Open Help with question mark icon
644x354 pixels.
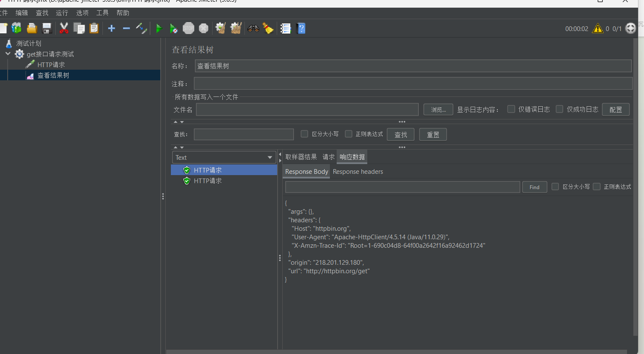[301, 28]
